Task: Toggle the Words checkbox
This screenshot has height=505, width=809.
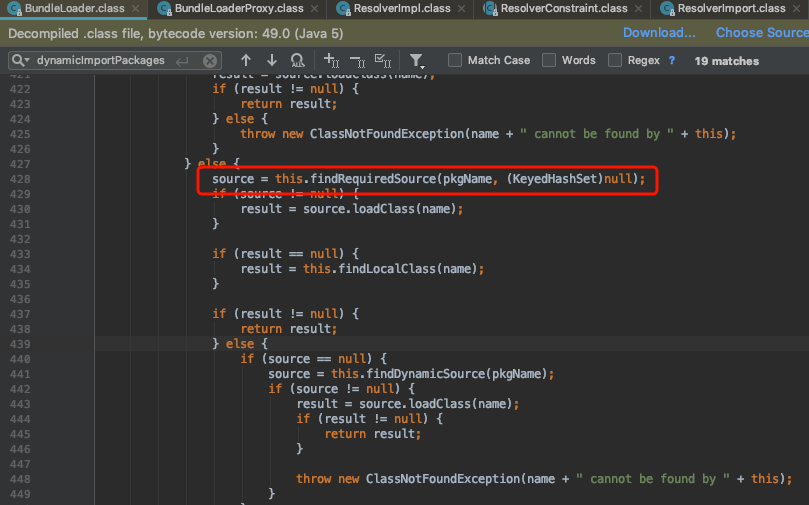Action: pyautogui.click(x=549, y=60)
